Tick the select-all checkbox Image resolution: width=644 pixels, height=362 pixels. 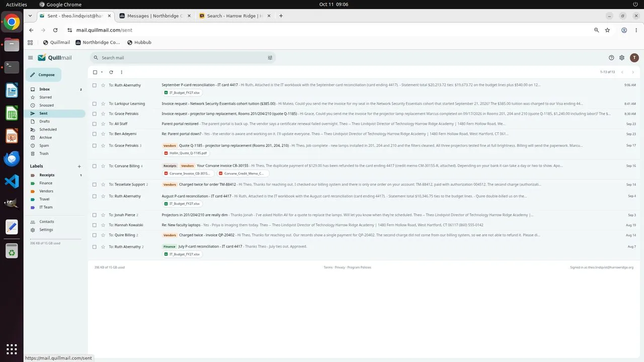[x=95, y=72]
